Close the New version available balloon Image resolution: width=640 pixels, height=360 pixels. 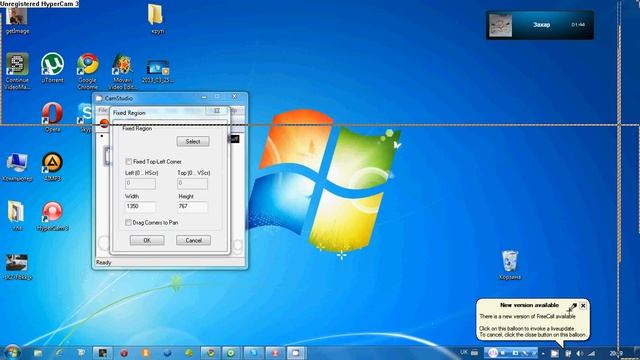tap(583, 305)
